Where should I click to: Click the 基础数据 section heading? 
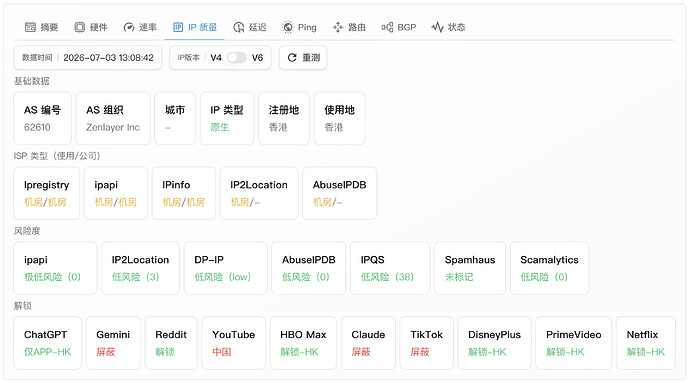(x=32, y=81)
